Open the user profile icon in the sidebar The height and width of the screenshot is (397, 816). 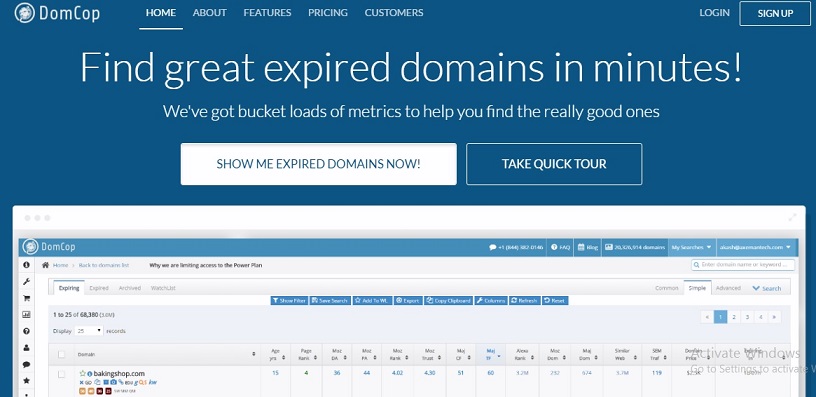coord(27,348)
